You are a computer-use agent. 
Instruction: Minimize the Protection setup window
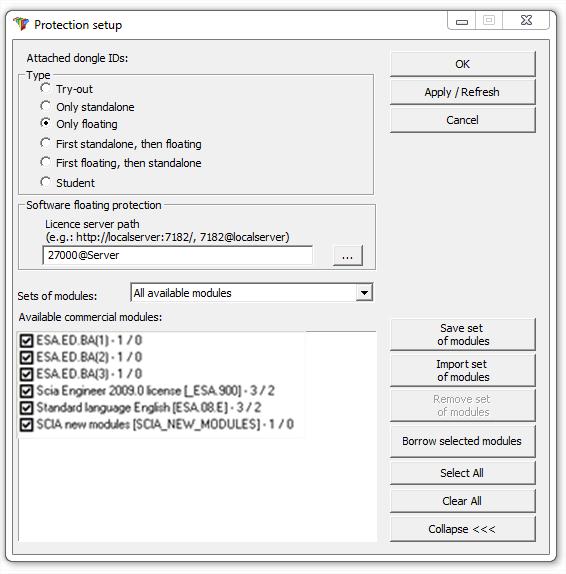click(462, 21)
